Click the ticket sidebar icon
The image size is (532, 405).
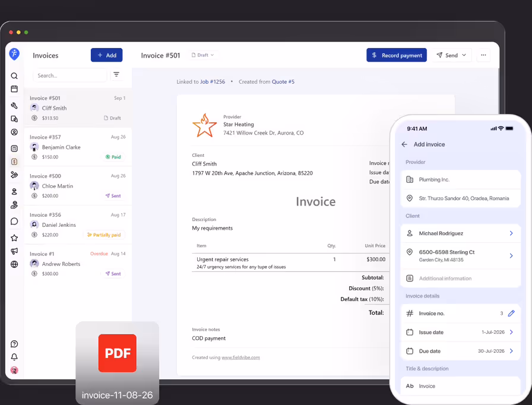coord(14,175)
